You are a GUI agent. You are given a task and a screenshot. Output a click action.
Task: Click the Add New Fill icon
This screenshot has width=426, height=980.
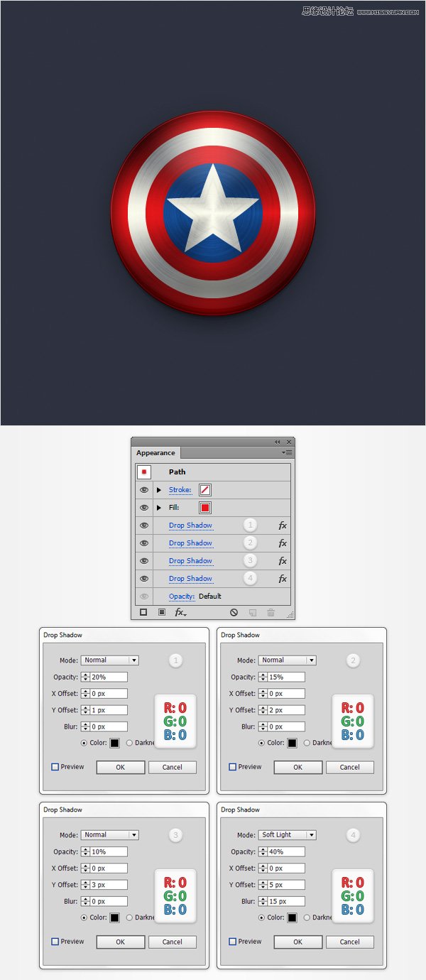pos(161,612)
